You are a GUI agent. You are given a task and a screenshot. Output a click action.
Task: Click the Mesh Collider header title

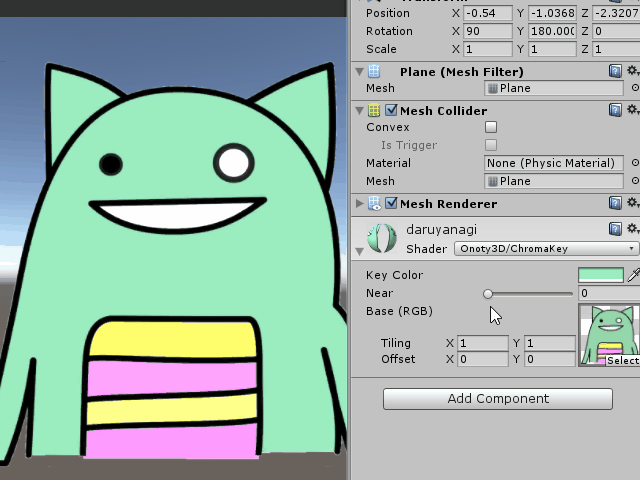click(444, 111)
